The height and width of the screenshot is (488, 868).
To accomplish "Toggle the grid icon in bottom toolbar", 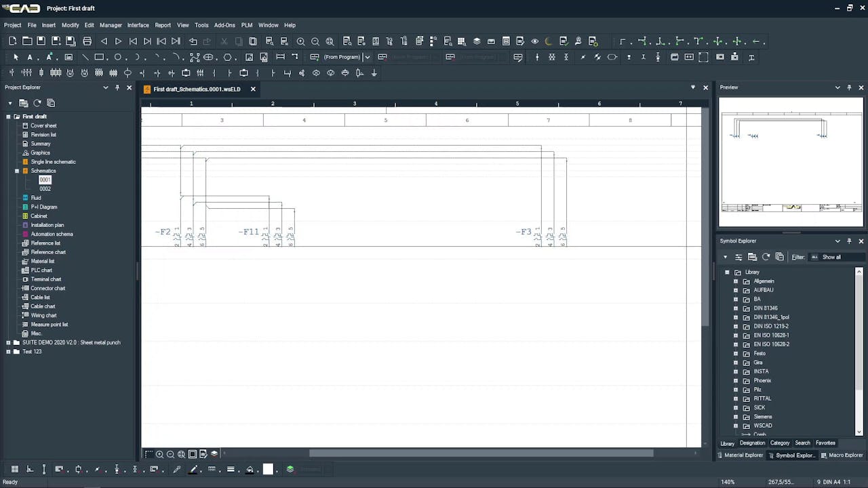I will tap(14, 469).
